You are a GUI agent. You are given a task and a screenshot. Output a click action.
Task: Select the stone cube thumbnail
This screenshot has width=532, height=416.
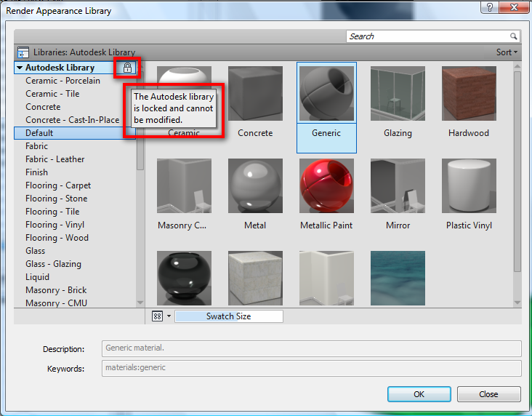click(255, 278)
